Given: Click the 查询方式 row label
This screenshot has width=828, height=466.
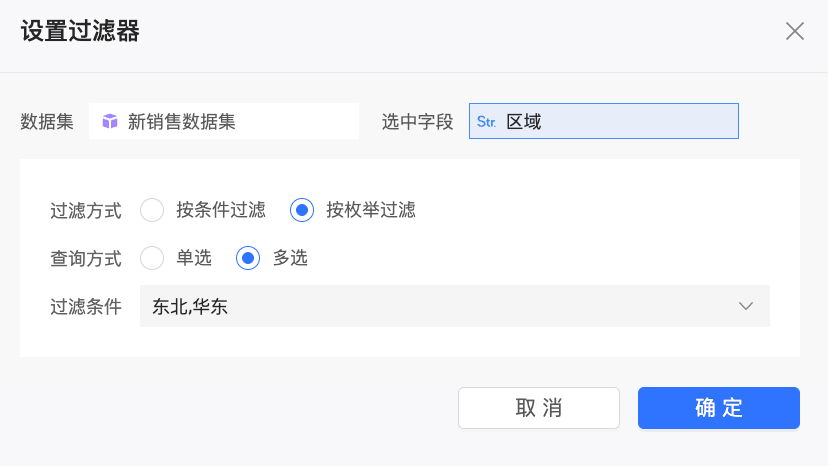Looking at the screenshot, I should pyautogui.click(x=86, y=259).
